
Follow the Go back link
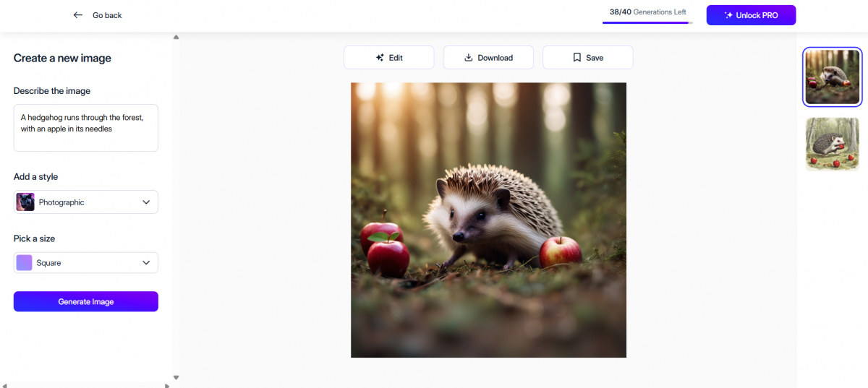coord(107,15)
